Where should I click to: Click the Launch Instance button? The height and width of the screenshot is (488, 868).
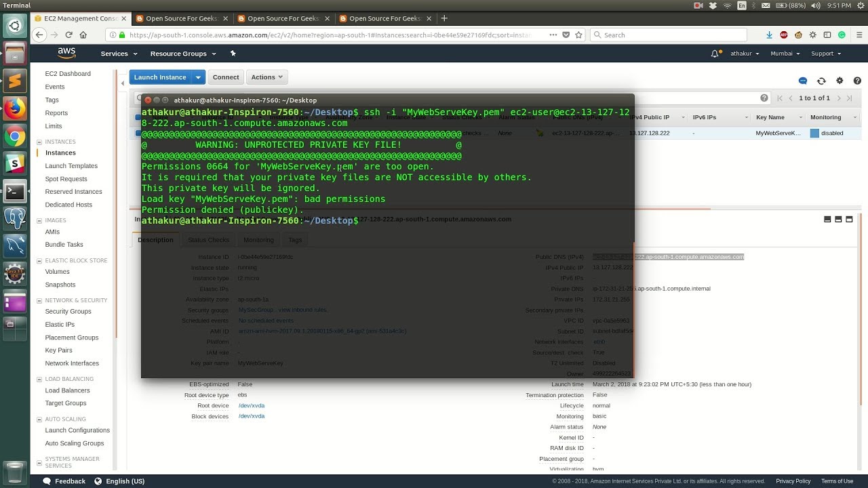[160, 77]
